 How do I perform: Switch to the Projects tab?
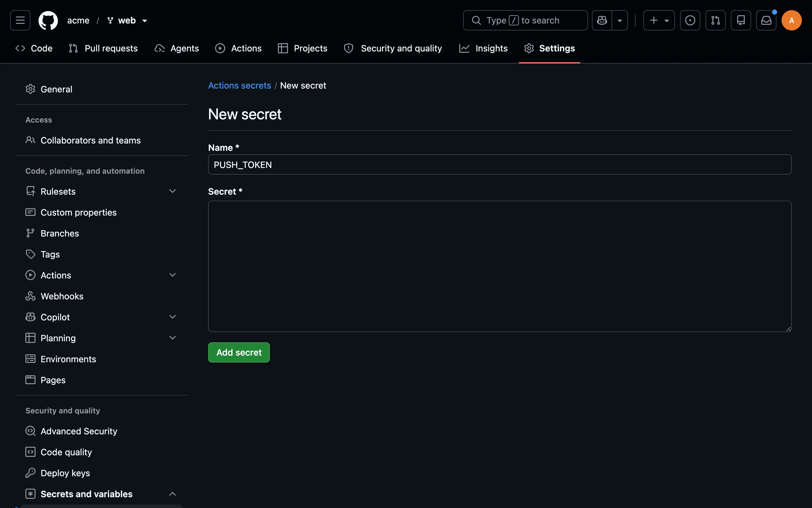click(303, 48)
